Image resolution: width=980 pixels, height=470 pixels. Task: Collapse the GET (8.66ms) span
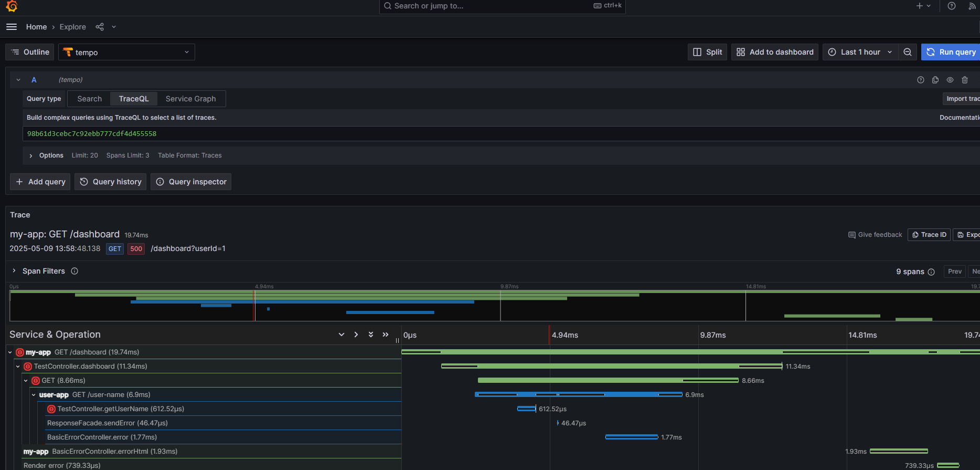point(26,381)
